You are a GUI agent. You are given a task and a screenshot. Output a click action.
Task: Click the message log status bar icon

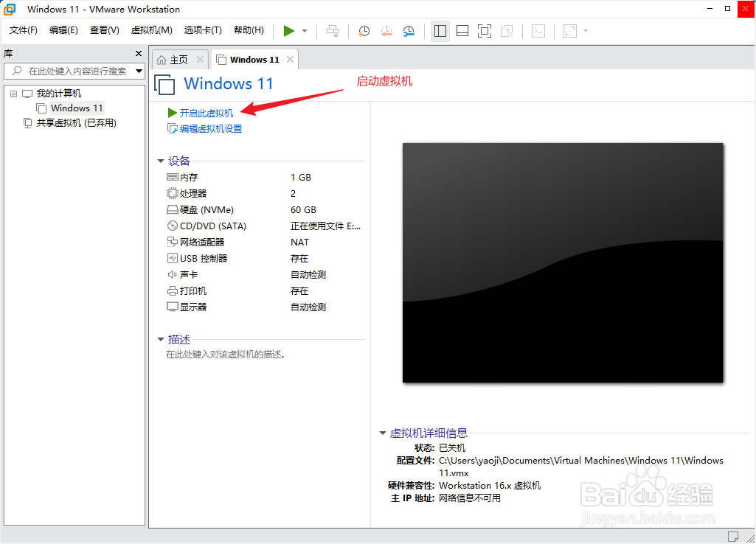pyautogui.click(x=733, y=537)
